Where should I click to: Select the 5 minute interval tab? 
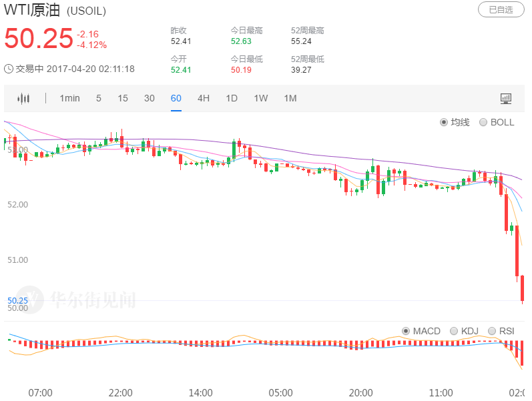pyautogui.click(x=99, y=99)
